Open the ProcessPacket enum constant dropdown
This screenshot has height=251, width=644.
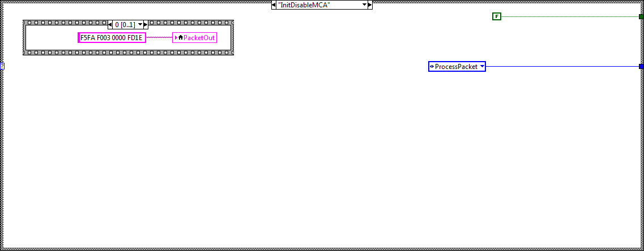[482, 67]
